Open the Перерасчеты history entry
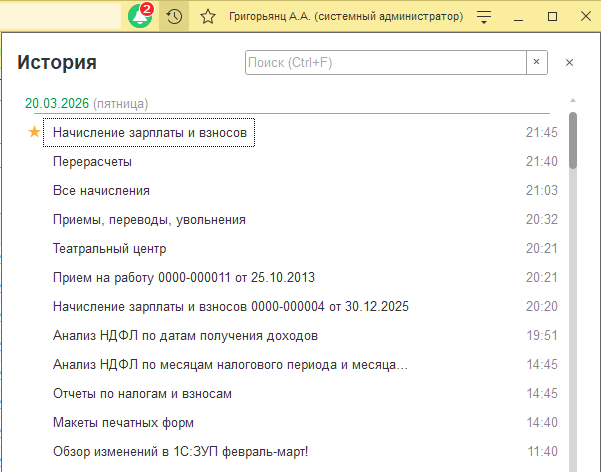Viewport: 601px width, 472px height. coord(92,161)
